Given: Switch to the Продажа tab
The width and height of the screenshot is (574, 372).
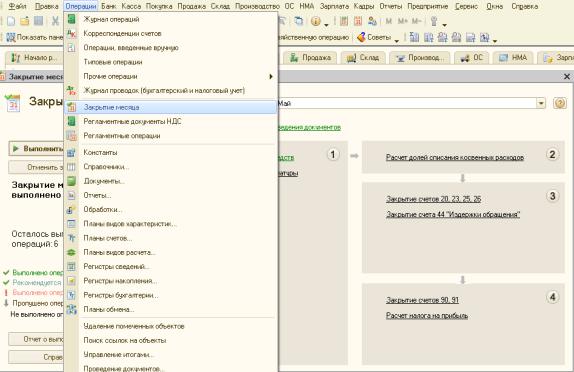Looking at the screenshot, I should click(310, 57).
